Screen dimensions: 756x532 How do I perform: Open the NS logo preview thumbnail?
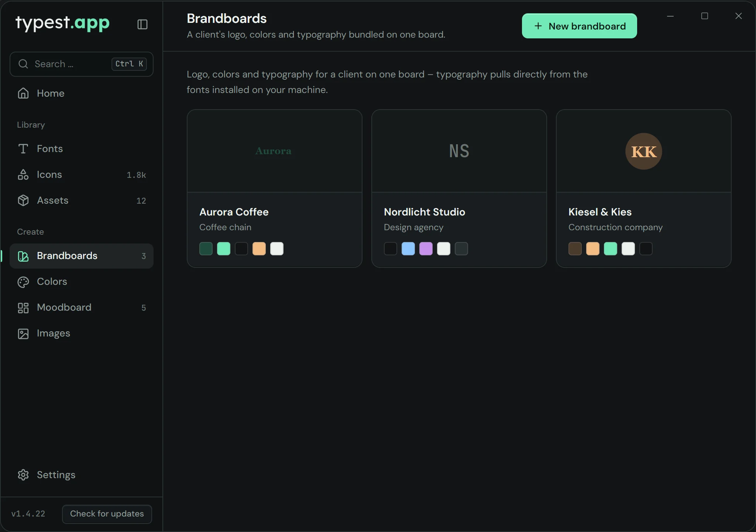pyautogui.click(x=459, y=151)
